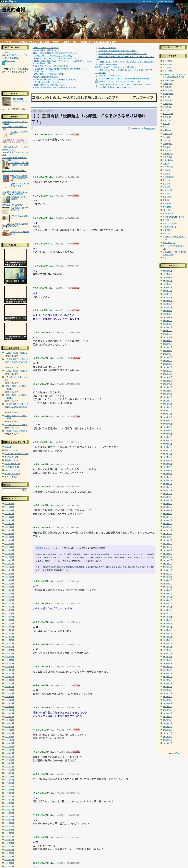Switch to the 世界史 navigation tab
Image resolution: width=188 pixels, height=868 pixels.
pyautogui.click(x=56, y=42)
